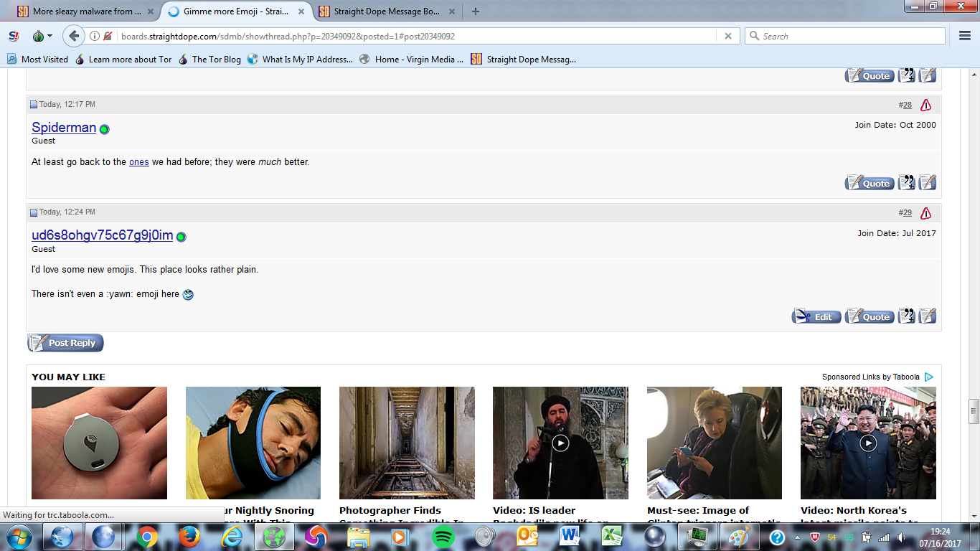
Task: Open the Firefox hamburger menu
Action: pos(964,36)
